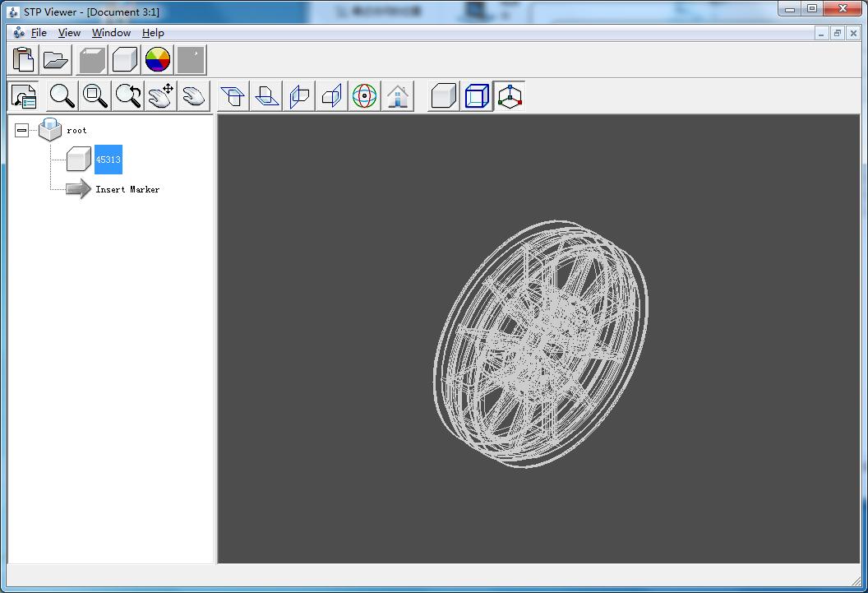
Task: Open the View menu
Action: [69, 33]
